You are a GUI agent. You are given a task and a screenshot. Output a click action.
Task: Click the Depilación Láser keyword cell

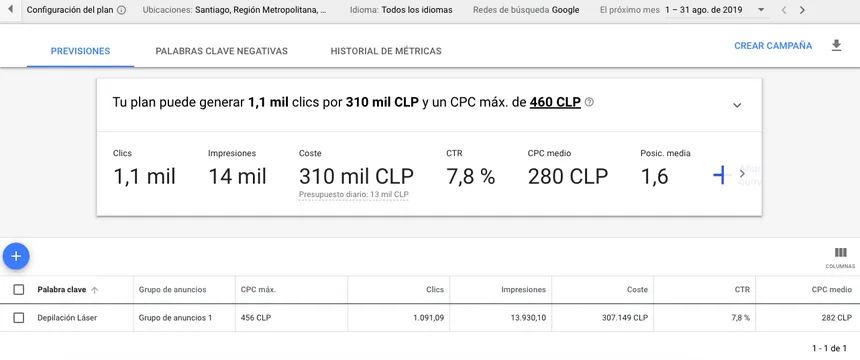click(x=67, y=318)
